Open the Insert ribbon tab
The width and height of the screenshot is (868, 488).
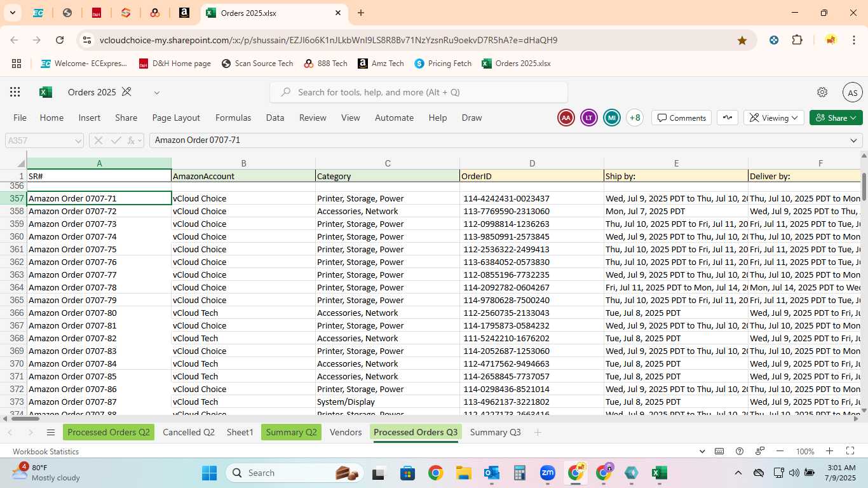pyautogui.click(x=90, y=118)
